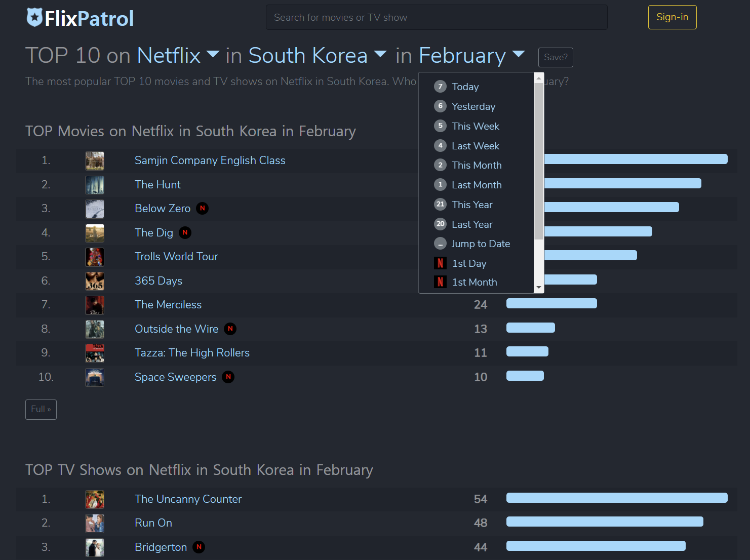This screenshot has height=560, width=750.
Task: Click Netflix badge next to Below Zero
Action: pyautogui.click(x=203, y=208)
